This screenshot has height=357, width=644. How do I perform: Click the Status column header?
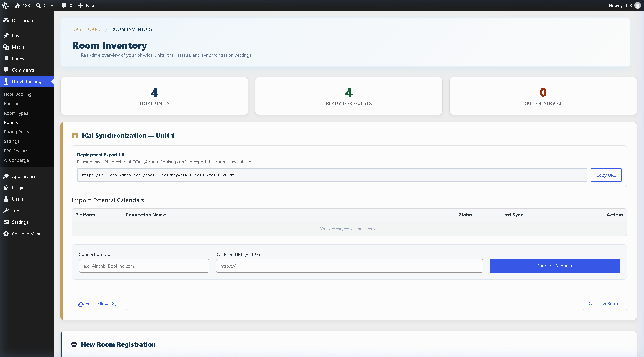[466, 215]
